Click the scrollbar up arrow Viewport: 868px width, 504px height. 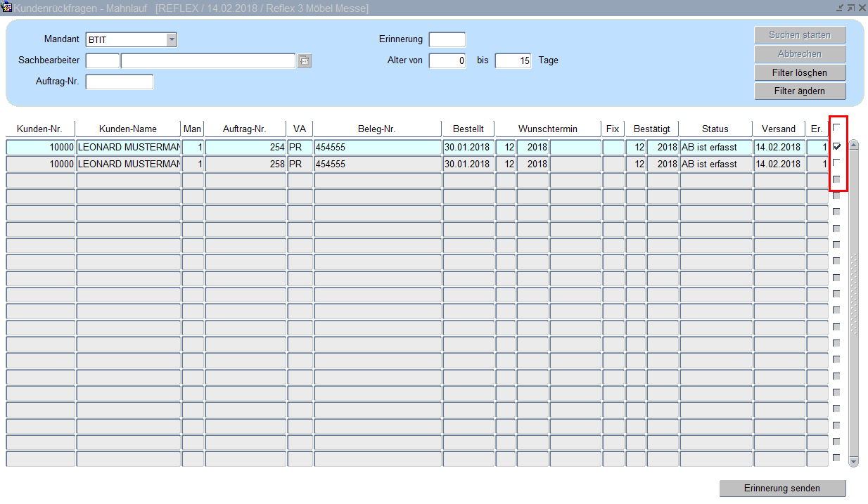pos(854,146)
